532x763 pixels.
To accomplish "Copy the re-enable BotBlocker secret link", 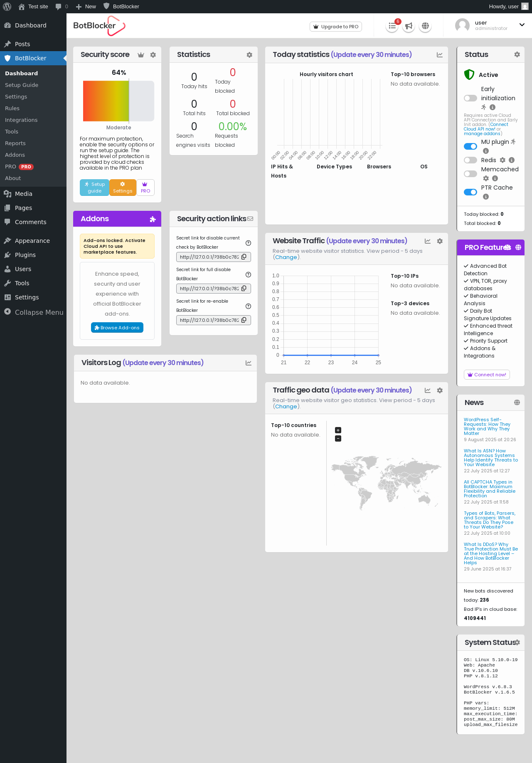I will (244, 320).
